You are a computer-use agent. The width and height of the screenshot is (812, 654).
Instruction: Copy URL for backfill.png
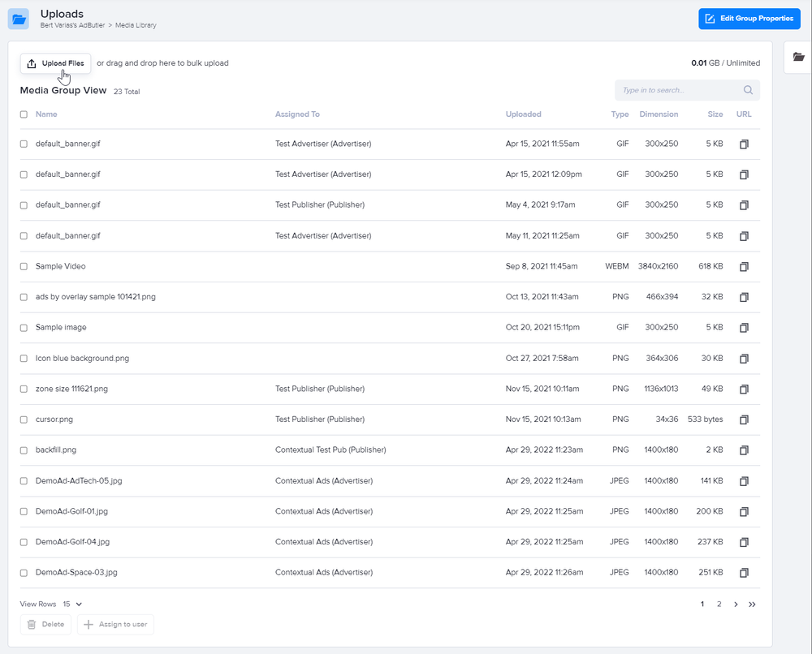(743, 450)
